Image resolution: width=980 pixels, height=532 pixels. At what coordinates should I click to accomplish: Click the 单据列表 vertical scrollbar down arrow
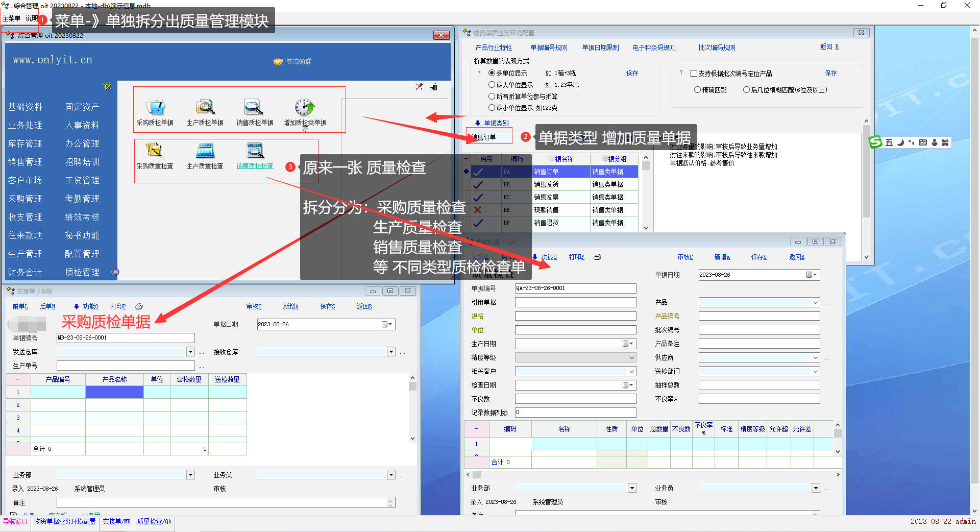[646, 228]
